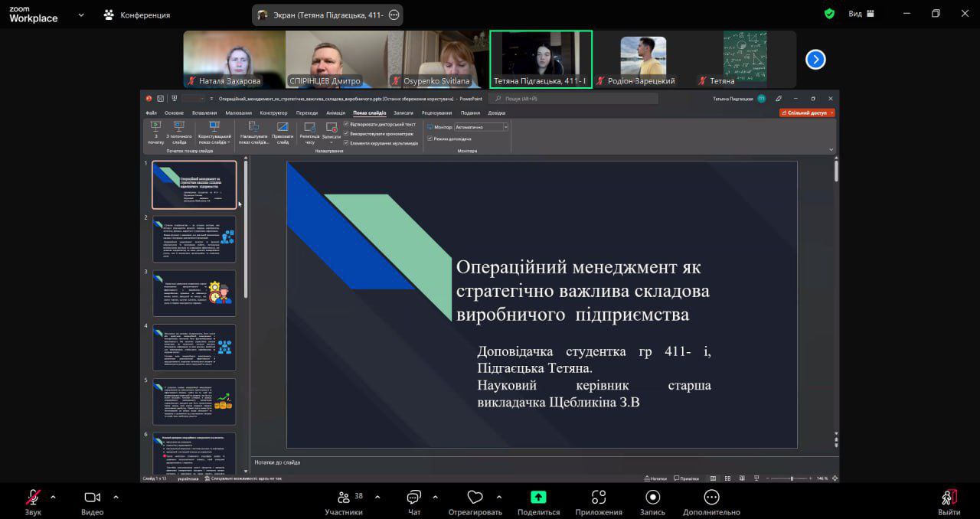Toggle the Відтворювати дикторський текст checkbox
Image resolution: width=980 pixels, height=519 pixels.
(x=346, y=124)
